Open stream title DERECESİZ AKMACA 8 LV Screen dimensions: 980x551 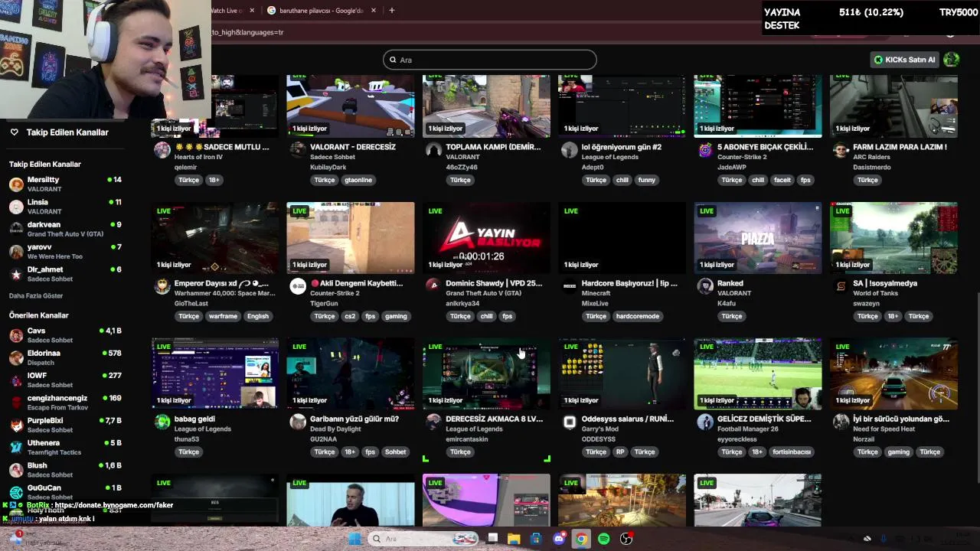pyautogui.click(x=495, y=419)
